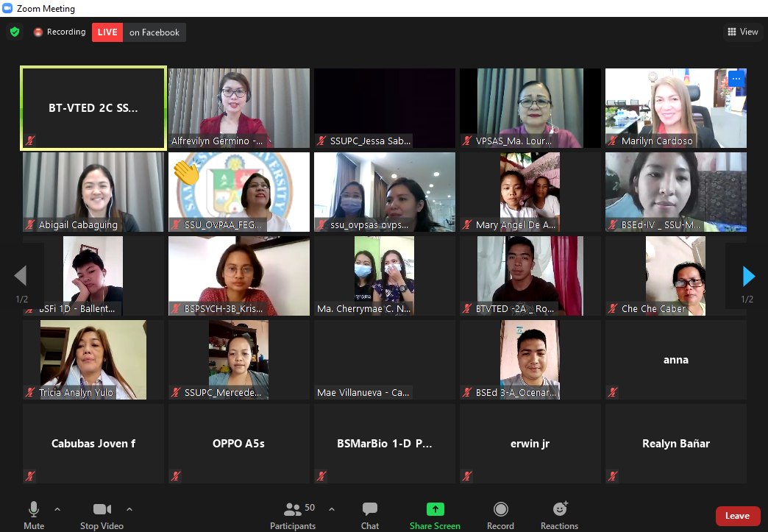768x532 pixels.
Task: Select Abigail Cabaguing video thumbnail
Action: click(x=93, y=192)
